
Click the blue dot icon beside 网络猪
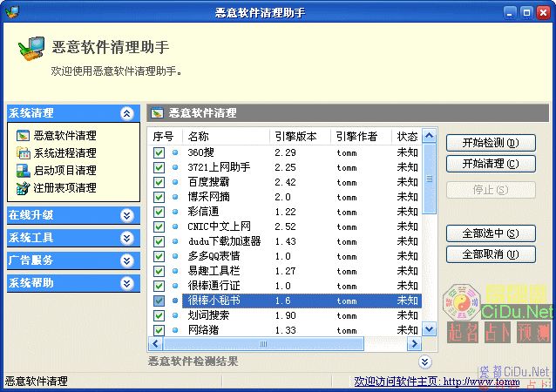(x=174, y=330)
